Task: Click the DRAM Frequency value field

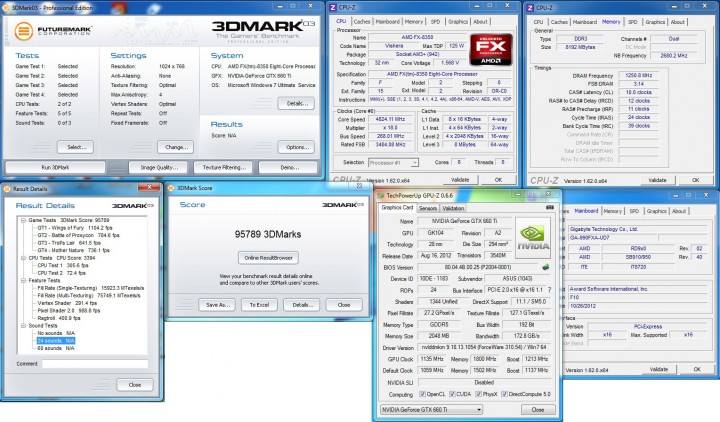Action: [638, 75]
